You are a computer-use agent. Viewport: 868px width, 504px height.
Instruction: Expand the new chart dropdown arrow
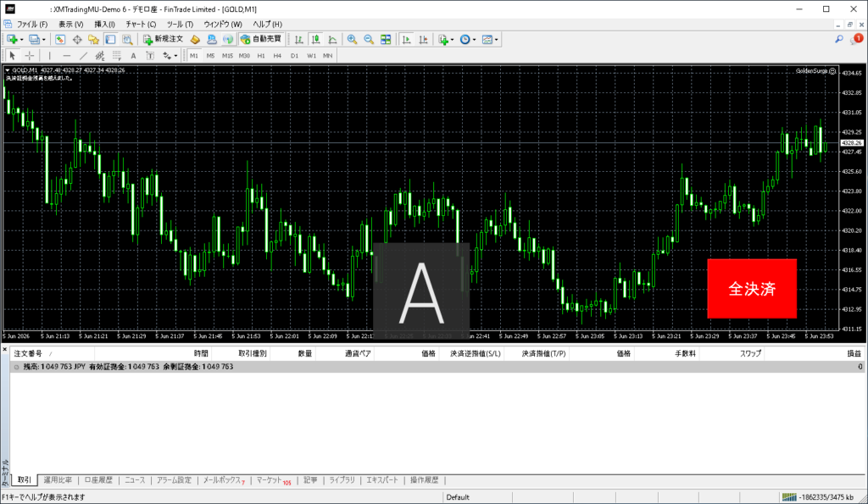21,40
